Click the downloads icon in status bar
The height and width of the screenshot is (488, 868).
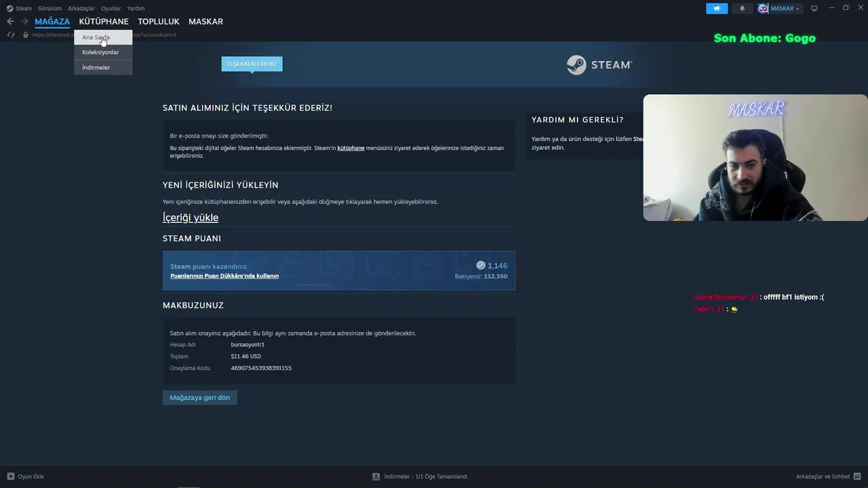(x=376, y=476)
